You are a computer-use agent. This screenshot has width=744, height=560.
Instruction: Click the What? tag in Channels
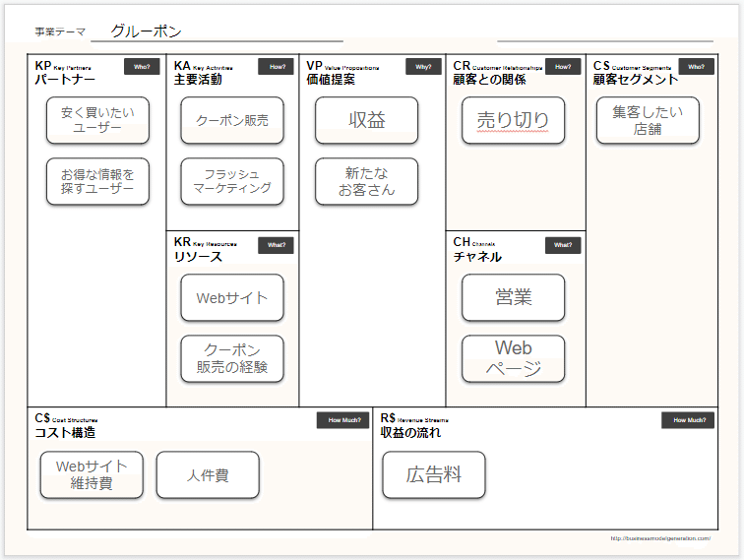pyautogui.click(x=563, y=245)
